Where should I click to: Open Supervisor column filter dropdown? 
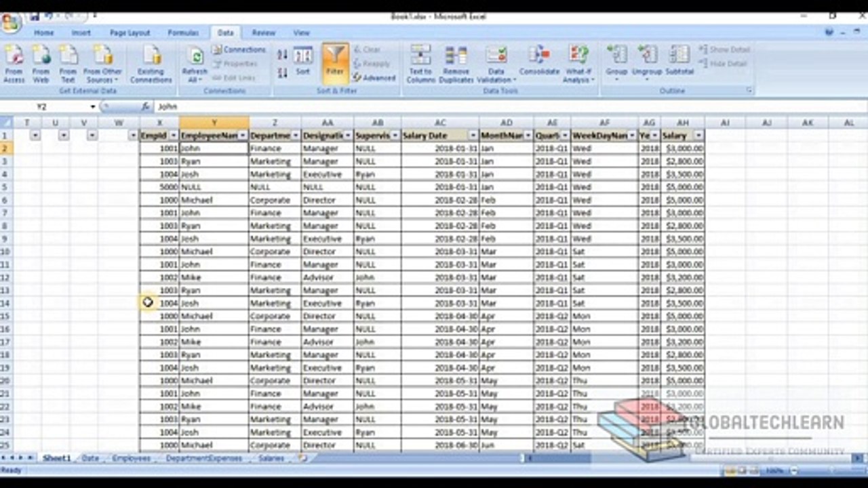tap(395, 136)
